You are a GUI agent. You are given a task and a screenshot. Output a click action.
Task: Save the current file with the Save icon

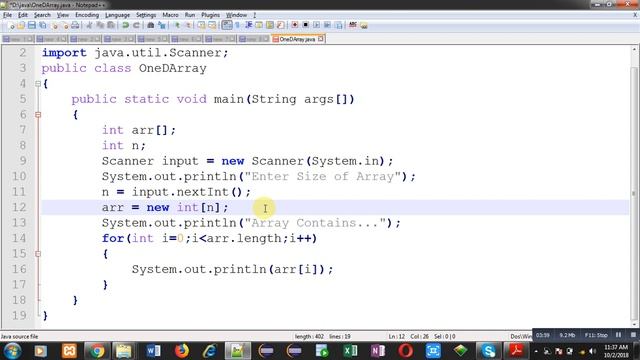click(31, 25)
